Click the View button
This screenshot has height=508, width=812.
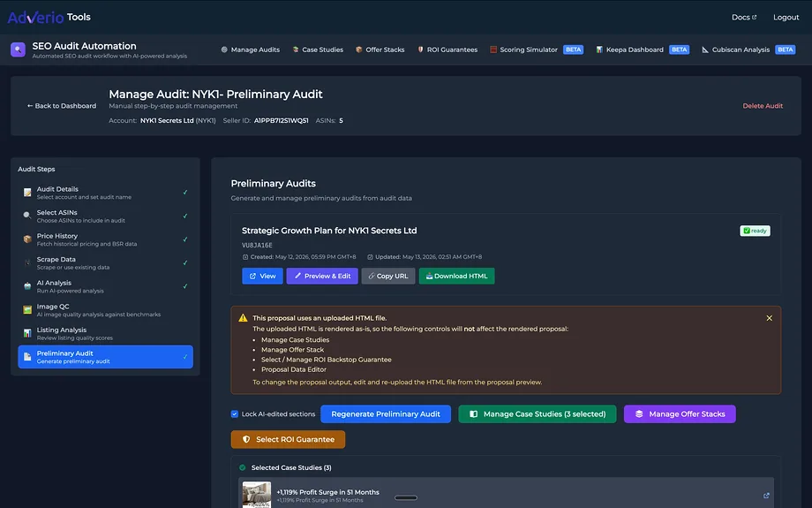click(262, 276)
